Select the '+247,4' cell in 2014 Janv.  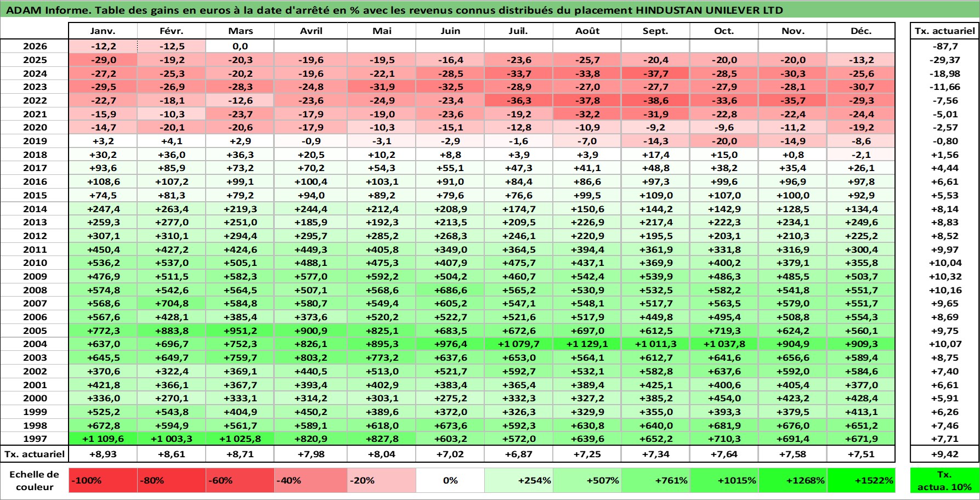coord(103,209)
